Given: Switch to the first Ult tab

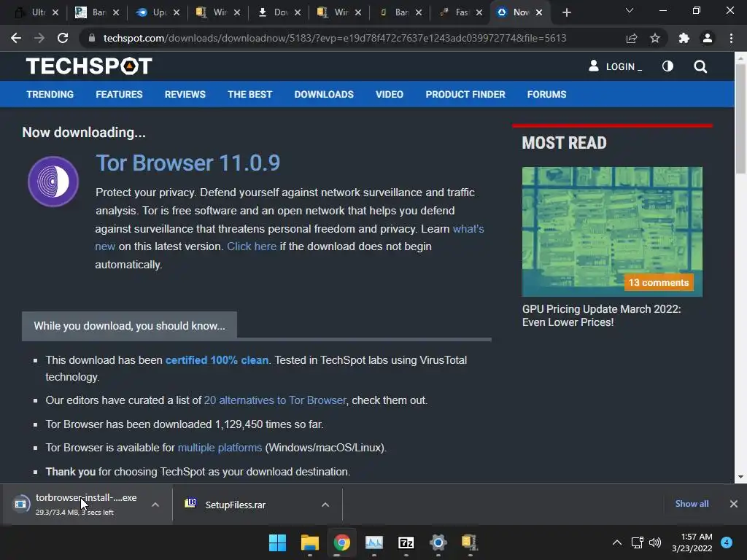Looking at the screenshot, I should click(x=36, y=12).
